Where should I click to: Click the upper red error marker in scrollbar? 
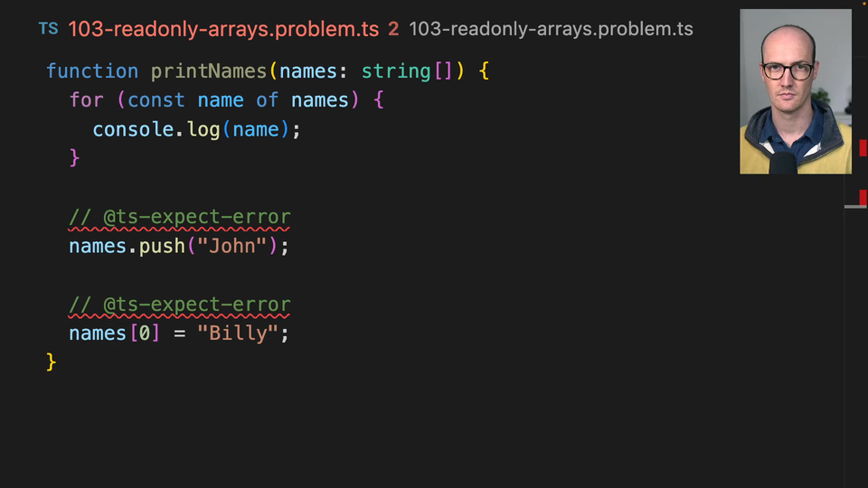point(863,148)
